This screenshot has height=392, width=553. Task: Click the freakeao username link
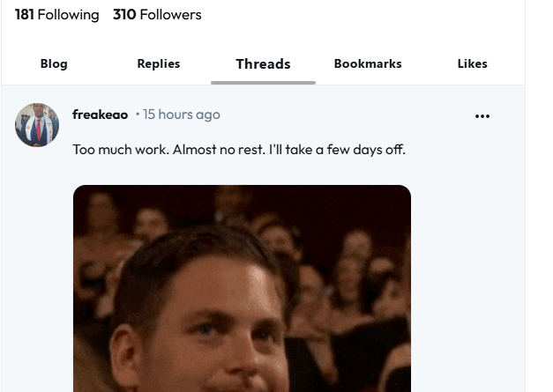pos(100,115)
